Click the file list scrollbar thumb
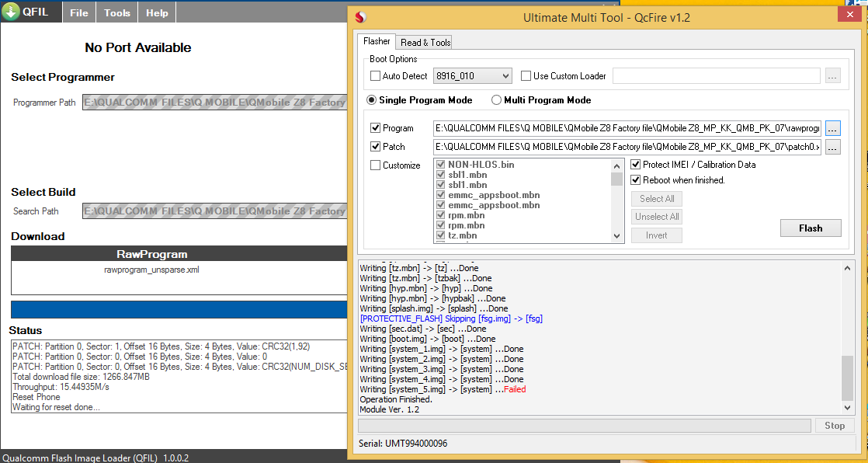 coord(617,179)
